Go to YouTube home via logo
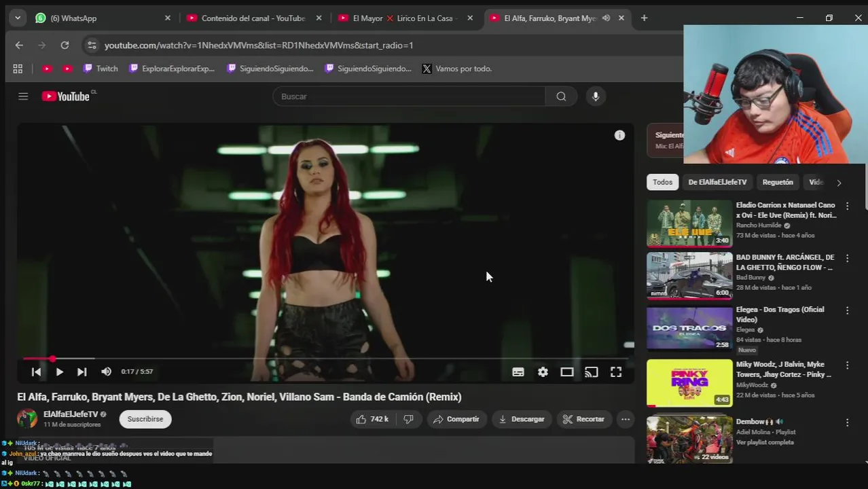The image size is (868, 489). pos(66,96)
